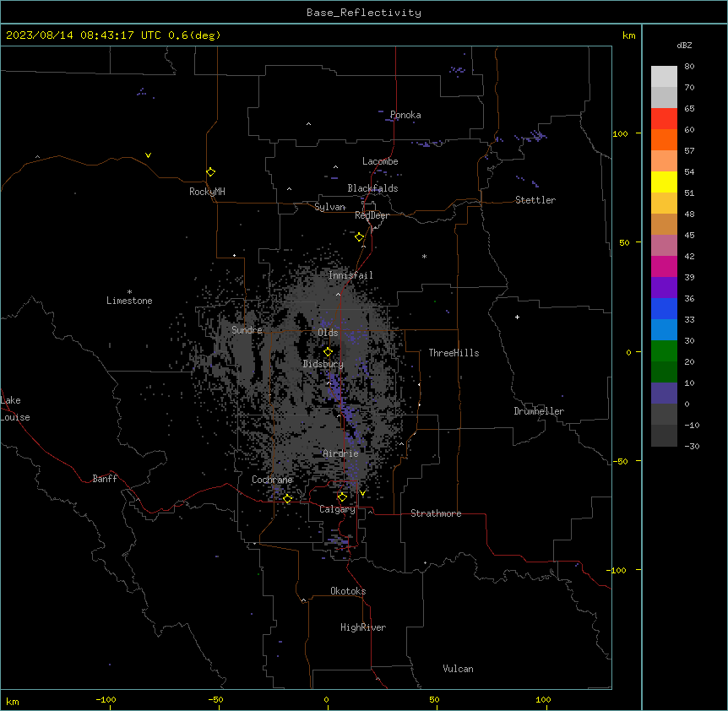Choose the blue 33–36 dBZ legend swatch
The height and width of the screenshot is (711, 728).
point(664,308)
